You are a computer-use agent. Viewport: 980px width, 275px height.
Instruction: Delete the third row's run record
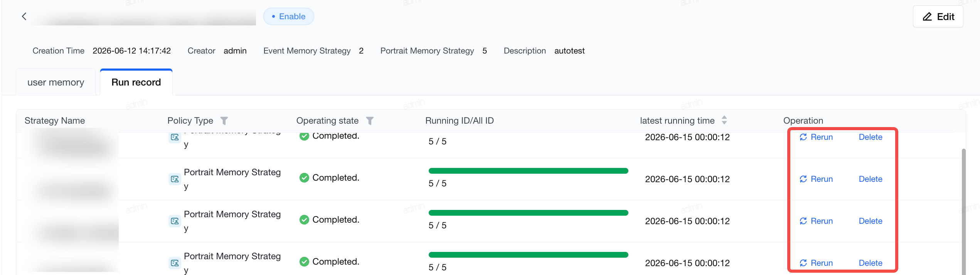(871, 221)
